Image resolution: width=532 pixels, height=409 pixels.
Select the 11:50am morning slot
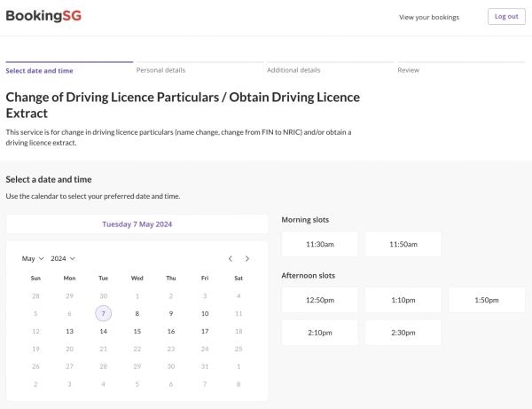tap(403, 244)
